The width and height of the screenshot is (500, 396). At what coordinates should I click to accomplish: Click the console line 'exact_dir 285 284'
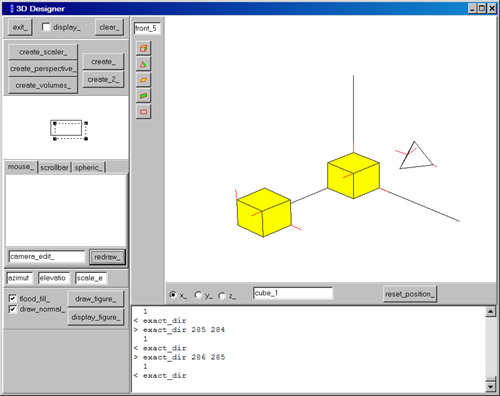(x=184, y=330)
